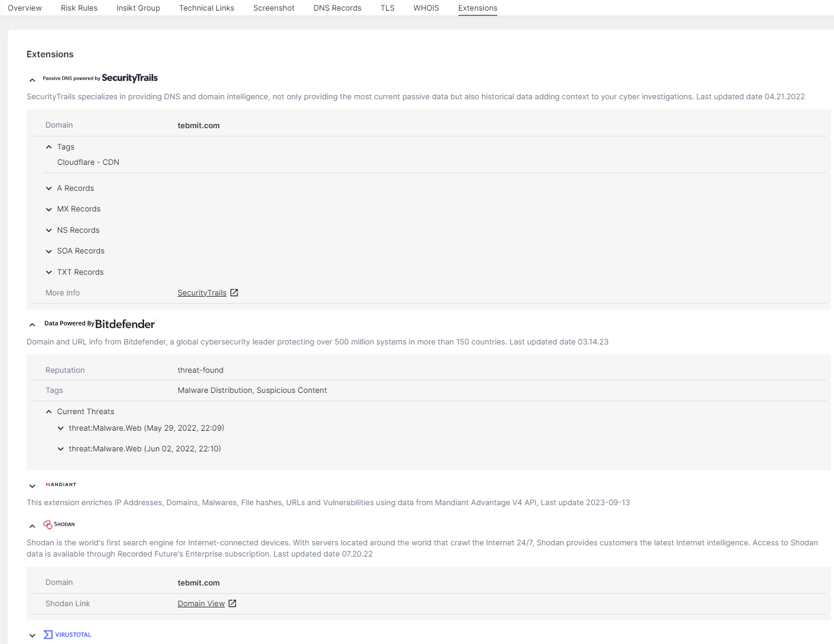
Task: Expand NS Records details
Action: click(x=49, y=230)
